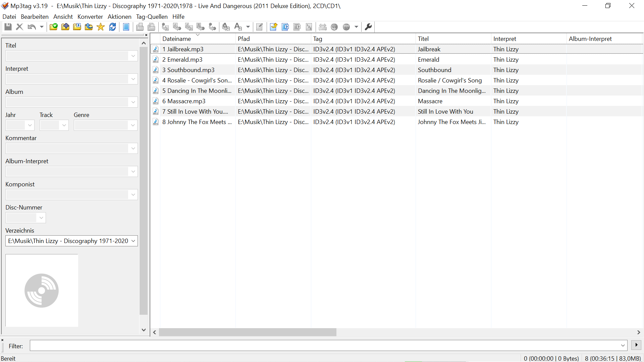Click the Tag to Filename converter icon

point(165,27)
